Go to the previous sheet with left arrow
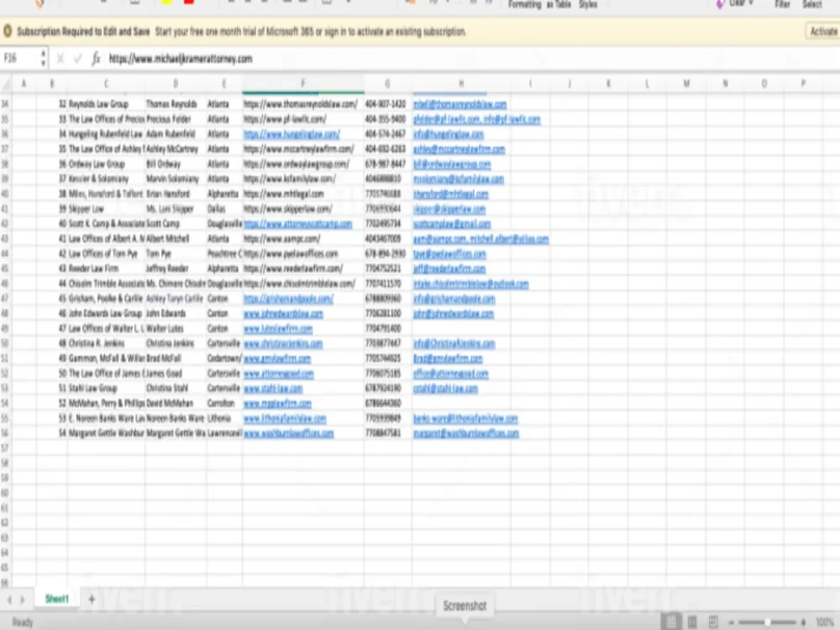 9,600
